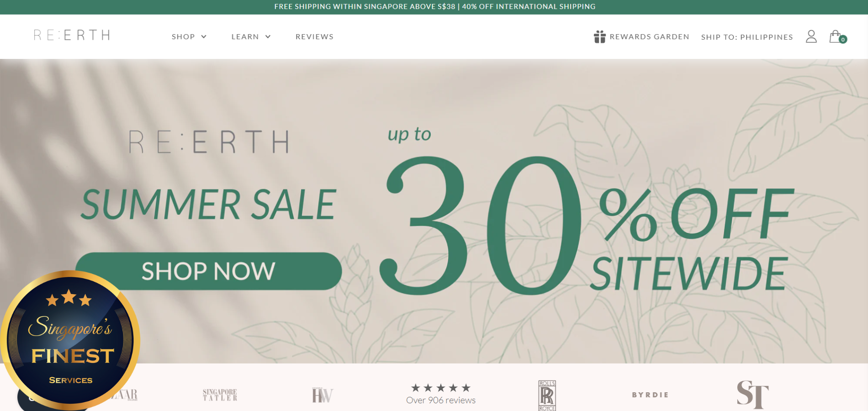This screenshot has width=868, height=411.
Task: Click the ST Straits Times logo
Action: coord(752,395)
